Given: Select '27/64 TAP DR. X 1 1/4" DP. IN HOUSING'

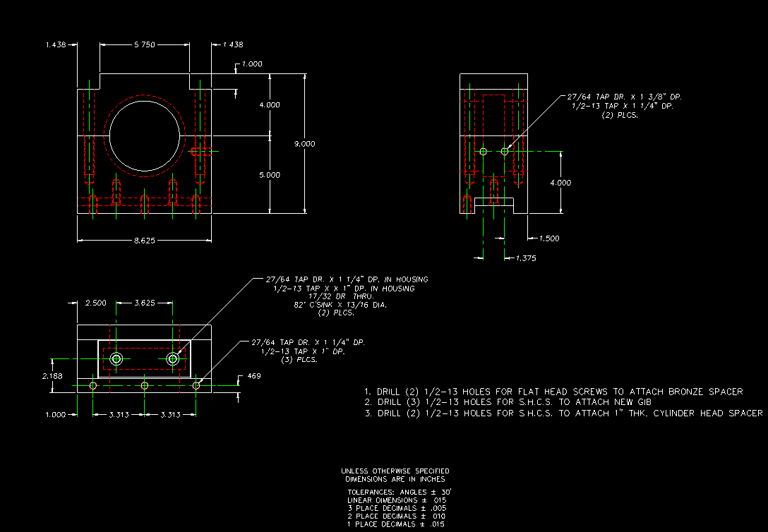Looking at the screenshot, I should [347, 279].
